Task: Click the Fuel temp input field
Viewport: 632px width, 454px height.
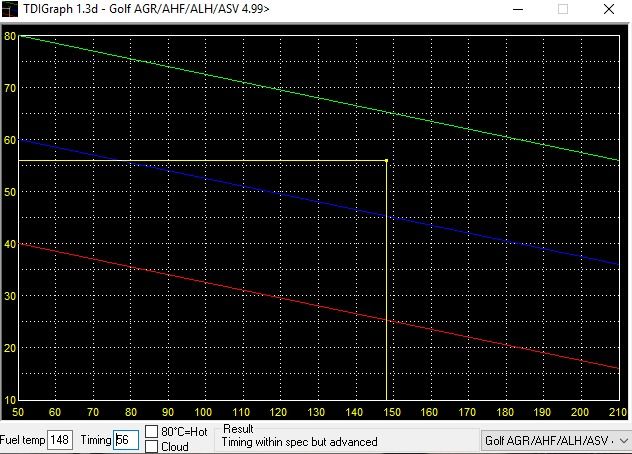Action: coord(60,440)
